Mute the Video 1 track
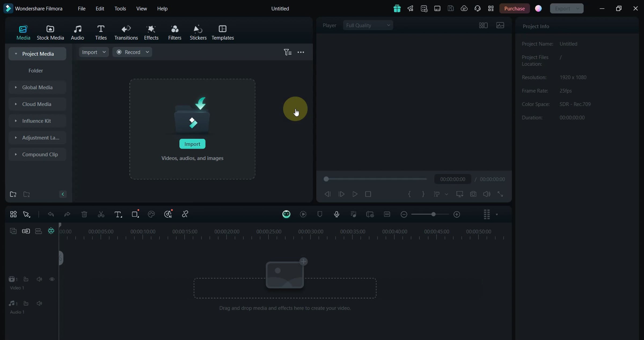Screen dimensions: 644x340 (39, 279)
